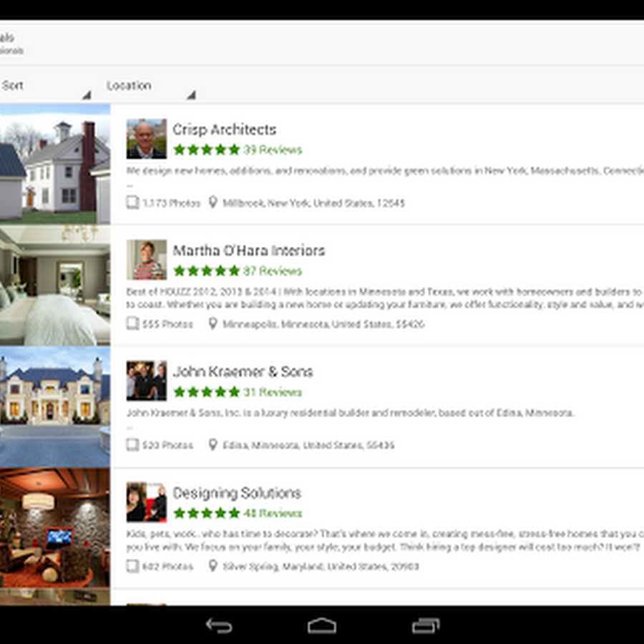The width and height of the screenshot is (644, 644).
Task: Click the location pin for Minneapolis, Minnesota
Action: pyautogui.click(x=213, y=323)
